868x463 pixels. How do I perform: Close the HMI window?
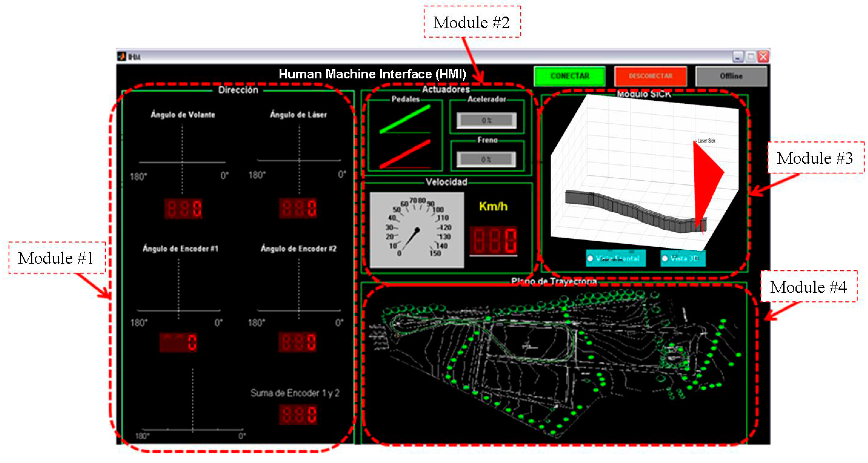point(763,56)
